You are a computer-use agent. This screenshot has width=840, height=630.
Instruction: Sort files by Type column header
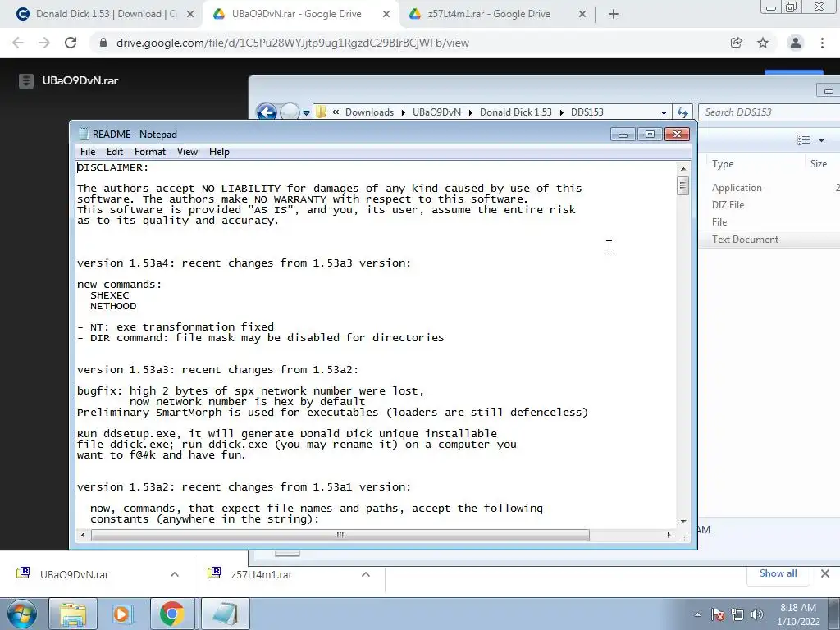[x=723, y=164]
